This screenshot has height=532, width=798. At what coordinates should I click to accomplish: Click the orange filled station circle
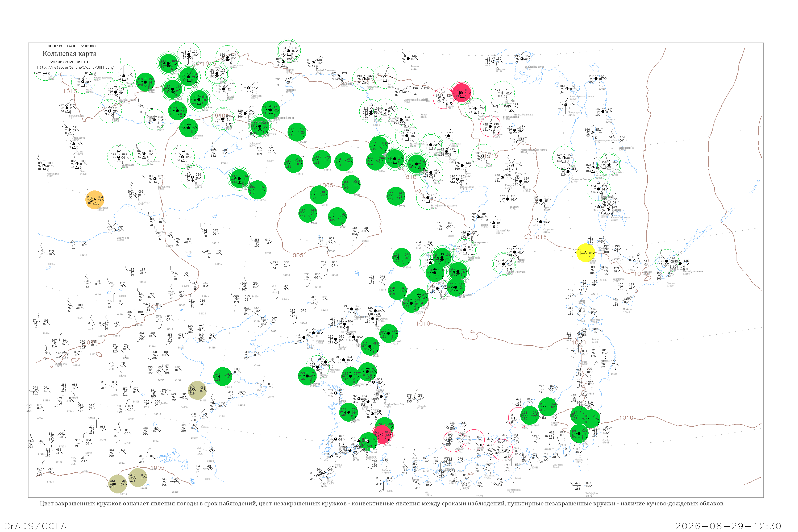[x=95, y=200]
